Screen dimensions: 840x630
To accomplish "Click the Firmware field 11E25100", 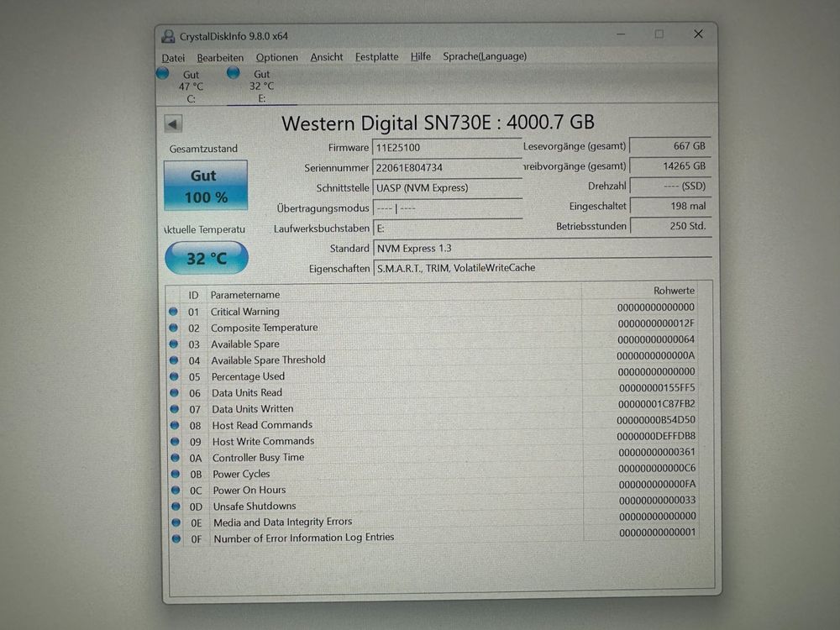I will (x=447, y=147).
